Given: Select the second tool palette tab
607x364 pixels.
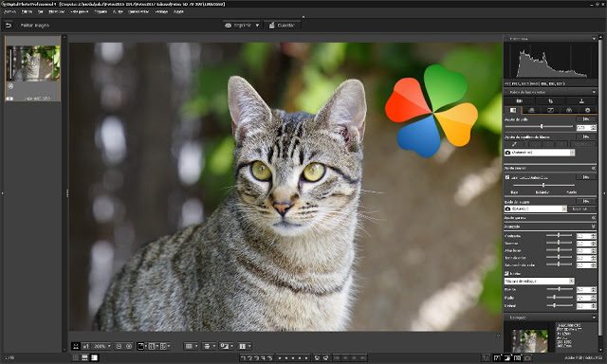Looking at the screenshot, I should [531, 110].
